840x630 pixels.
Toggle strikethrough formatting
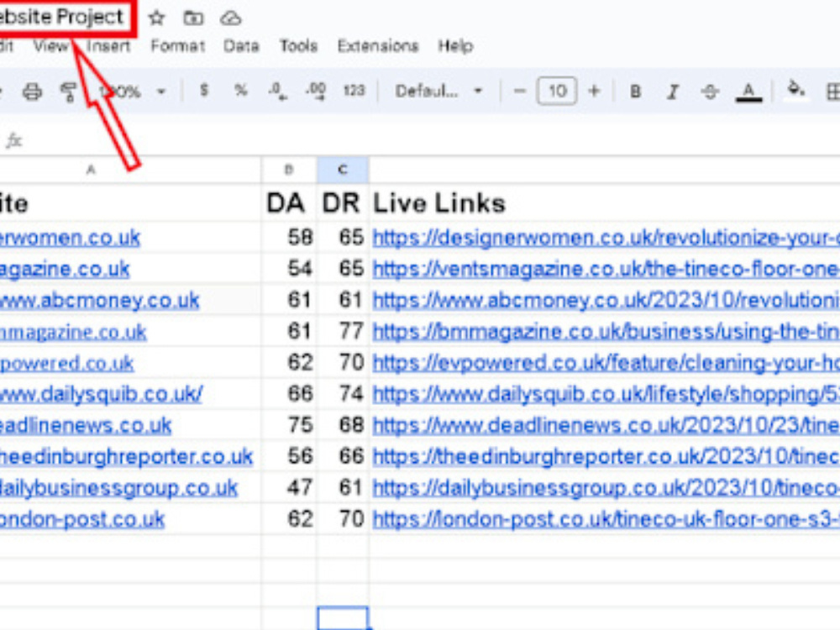710,92
